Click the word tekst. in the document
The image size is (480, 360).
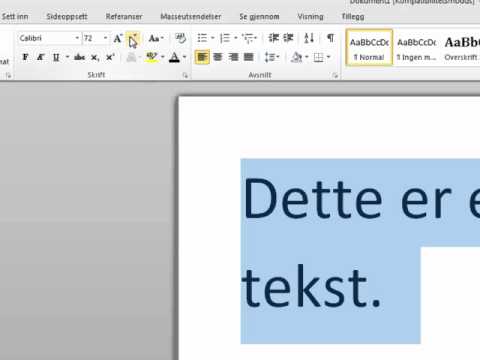311,286
